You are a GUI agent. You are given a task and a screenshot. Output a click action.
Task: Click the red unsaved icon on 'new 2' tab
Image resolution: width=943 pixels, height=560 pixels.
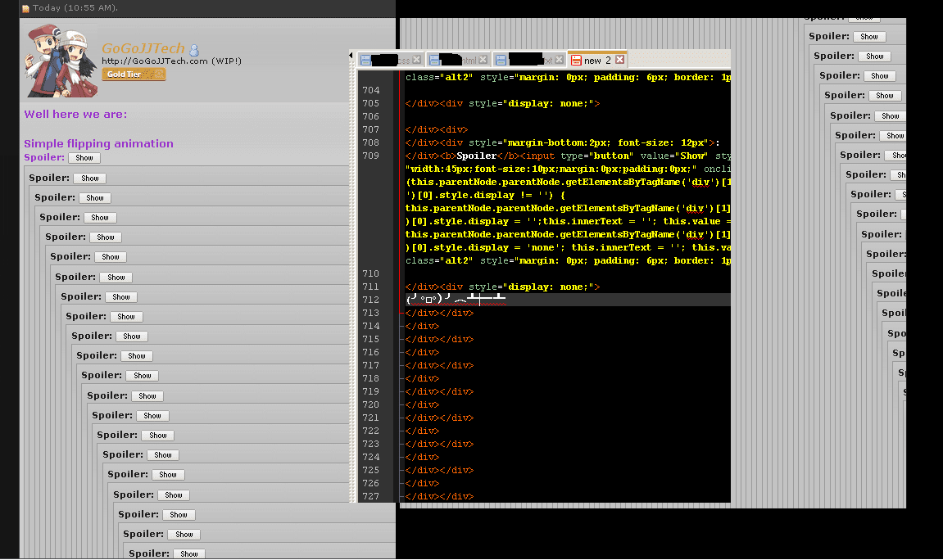point(575,60)
